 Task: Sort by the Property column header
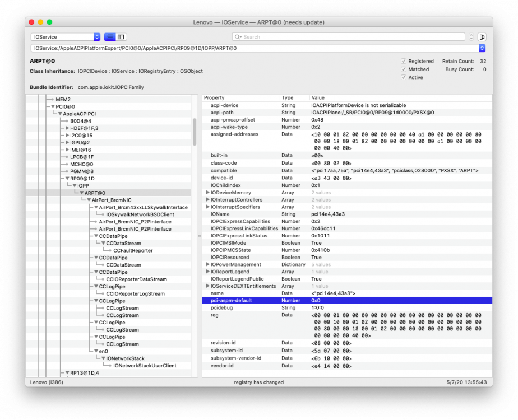point(241,97)
